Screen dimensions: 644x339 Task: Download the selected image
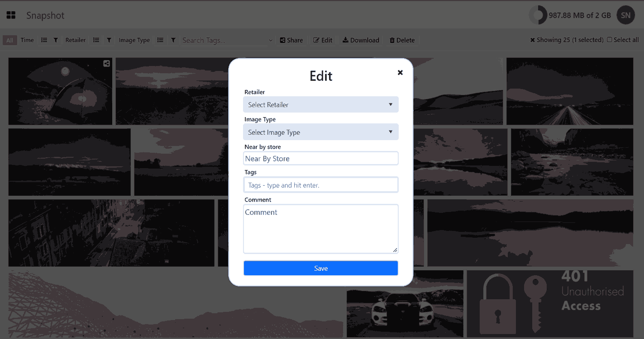click(361, 40)
